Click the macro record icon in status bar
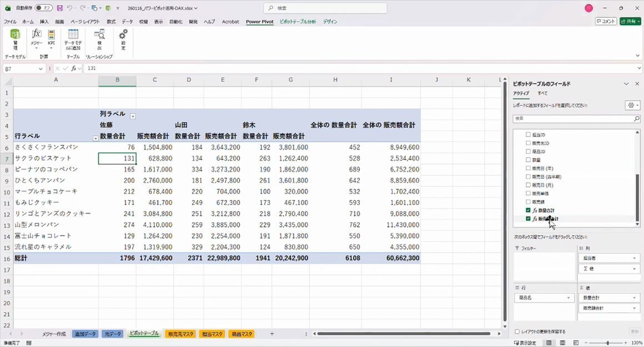Screen dimensions: 644x347 pyautogui.click(x=29, y=343)
